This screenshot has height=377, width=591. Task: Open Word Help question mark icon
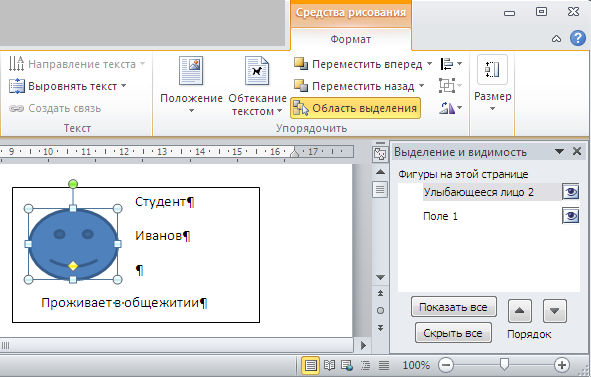coord(577,38)
